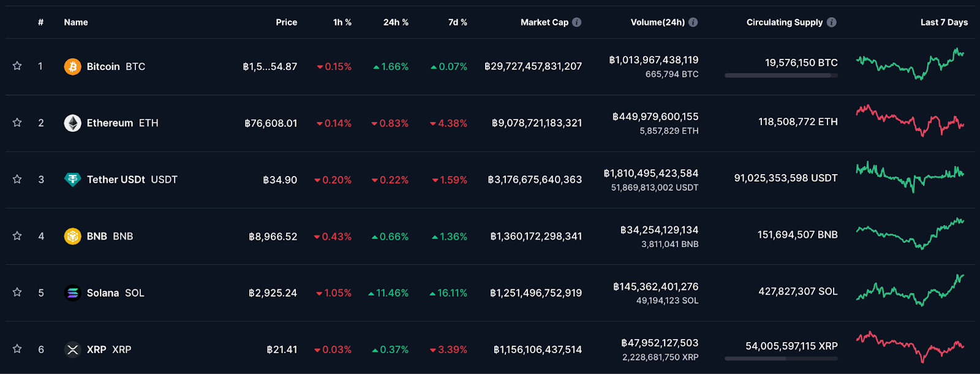Click the Volume(24h) info icon
Screen dimensions: 980x374
693,22
